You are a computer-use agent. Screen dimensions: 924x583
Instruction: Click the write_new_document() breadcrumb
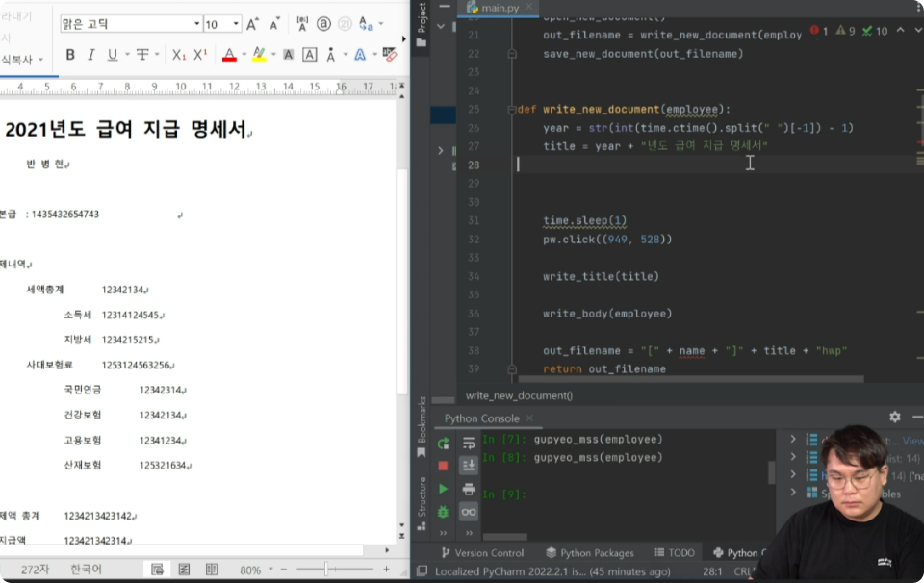(519, 395)
